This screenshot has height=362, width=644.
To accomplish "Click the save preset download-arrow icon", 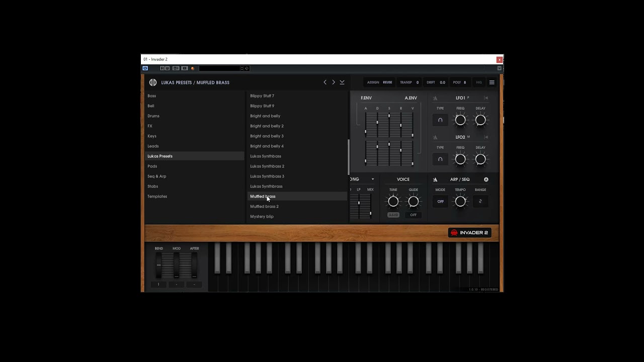I will [342, 82].
